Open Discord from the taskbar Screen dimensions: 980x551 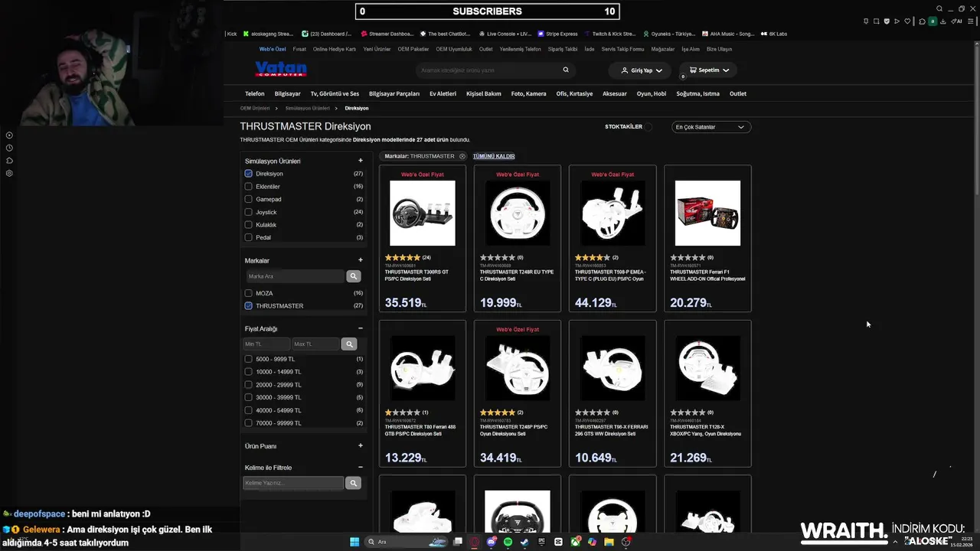coord(491,542)
